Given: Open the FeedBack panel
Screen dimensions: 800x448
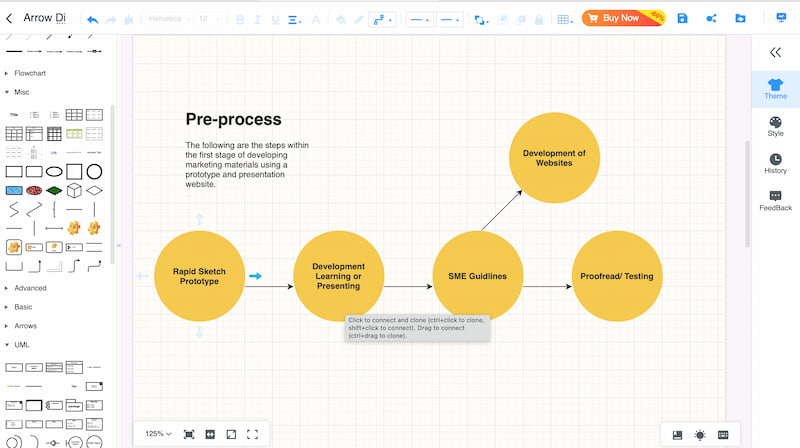Looking at the screenshot, I should (775, 201).
